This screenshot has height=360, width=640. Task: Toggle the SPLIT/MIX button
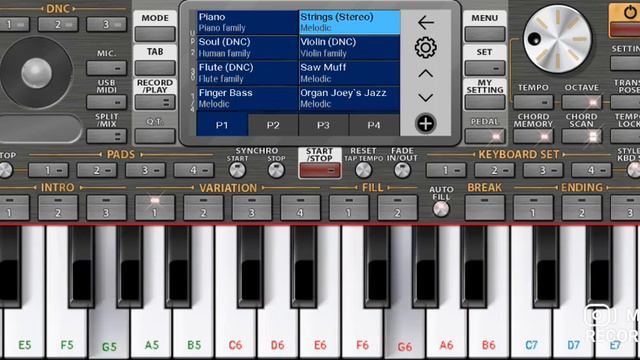(x=107, y=136)
